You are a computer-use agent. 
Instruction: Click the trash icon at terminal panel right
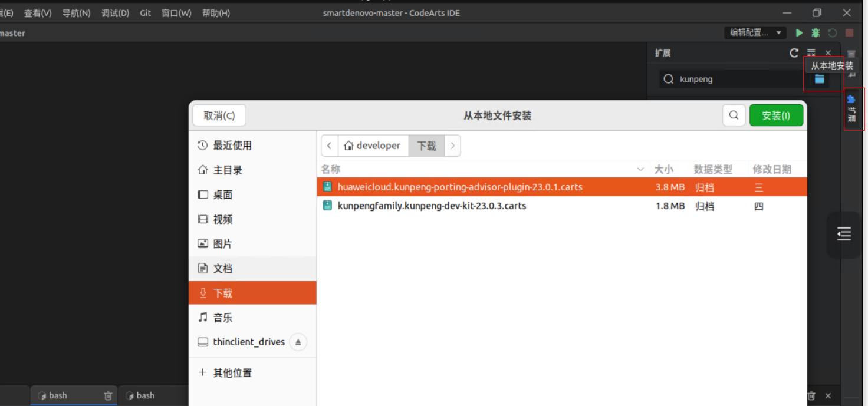[x=811, y=396]
